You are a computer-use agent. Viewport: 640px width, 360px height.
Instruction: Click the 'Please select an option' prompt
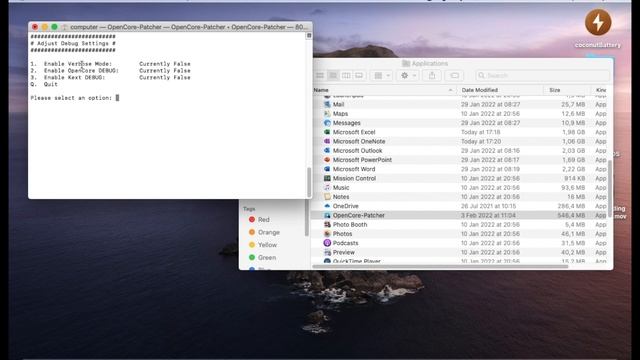click(71, 98)
